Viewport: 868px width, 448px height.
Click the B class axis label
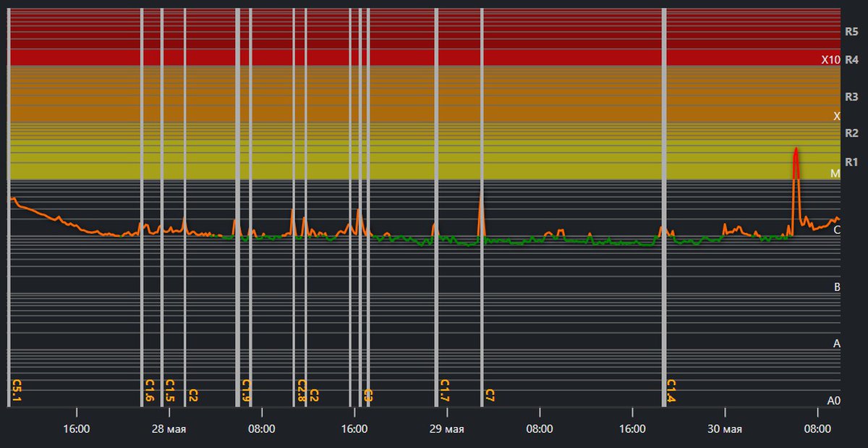(x=837, y=287)
